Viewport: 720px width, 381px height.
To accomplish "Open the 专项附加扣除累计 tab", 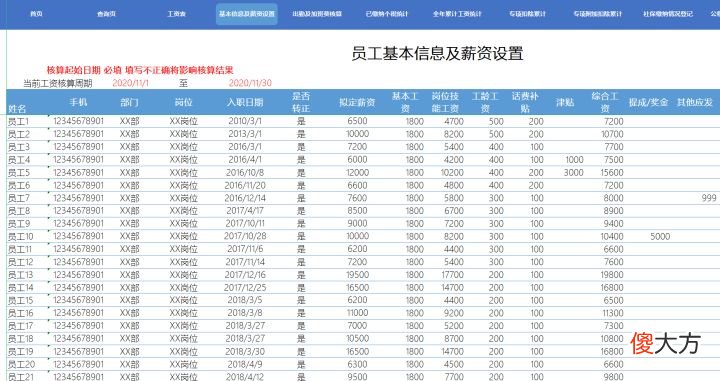I will (x=597, y=14).
